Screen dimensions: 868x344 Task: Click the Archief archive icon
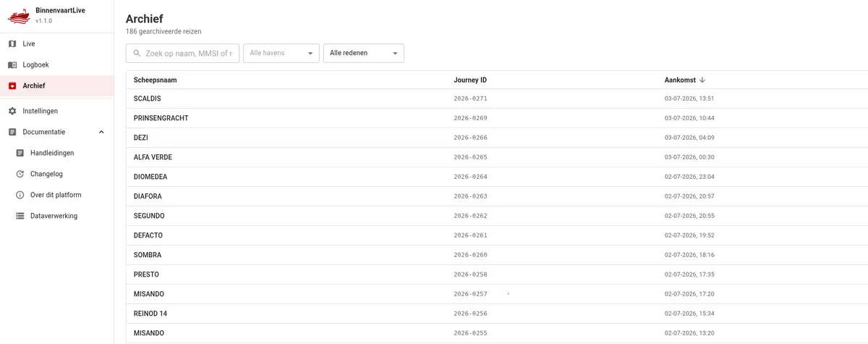coord(12,86)
